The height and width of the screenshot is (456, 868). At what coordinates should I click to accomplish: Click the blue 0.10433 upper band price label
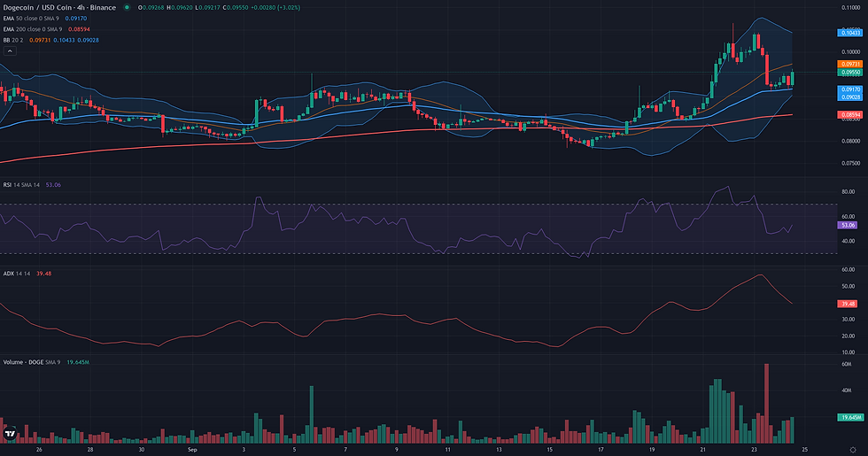point(849,34)
